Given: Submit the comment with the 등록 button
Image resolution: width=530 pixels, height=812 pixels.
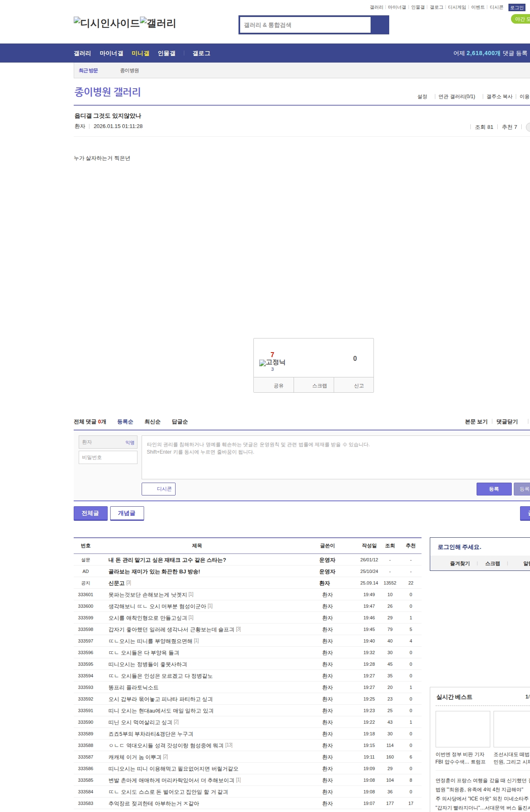Looking at the screenshot, I should tap(494, 489).
